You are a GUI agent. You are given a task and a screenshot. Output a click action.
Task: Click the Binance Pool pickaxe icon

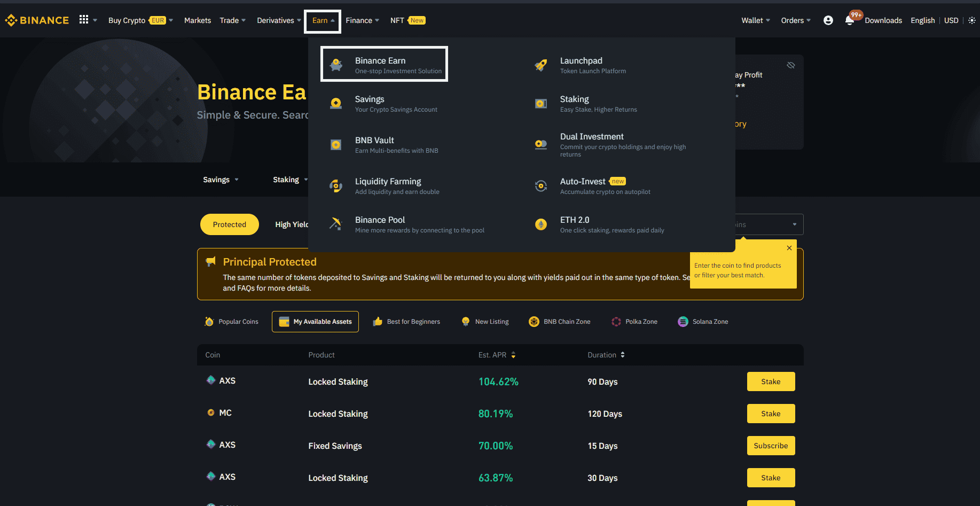[x=335, y=224]
